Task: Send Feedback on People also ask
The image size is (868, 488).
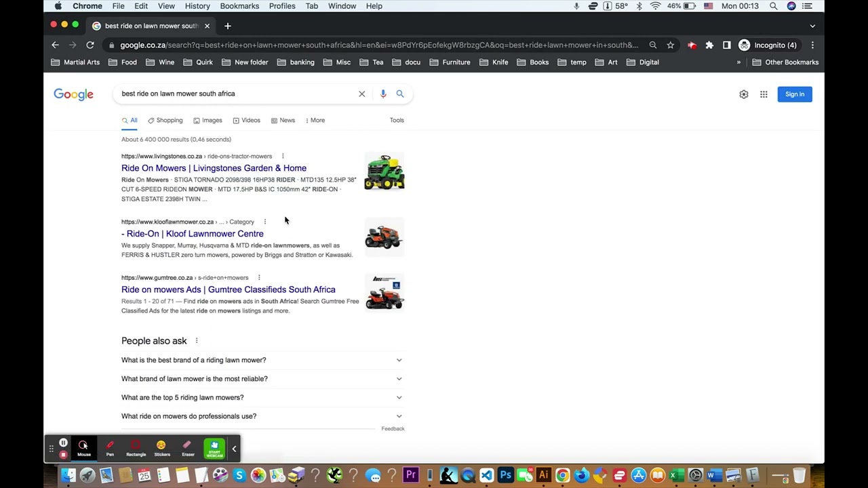Action: [393, 429]
